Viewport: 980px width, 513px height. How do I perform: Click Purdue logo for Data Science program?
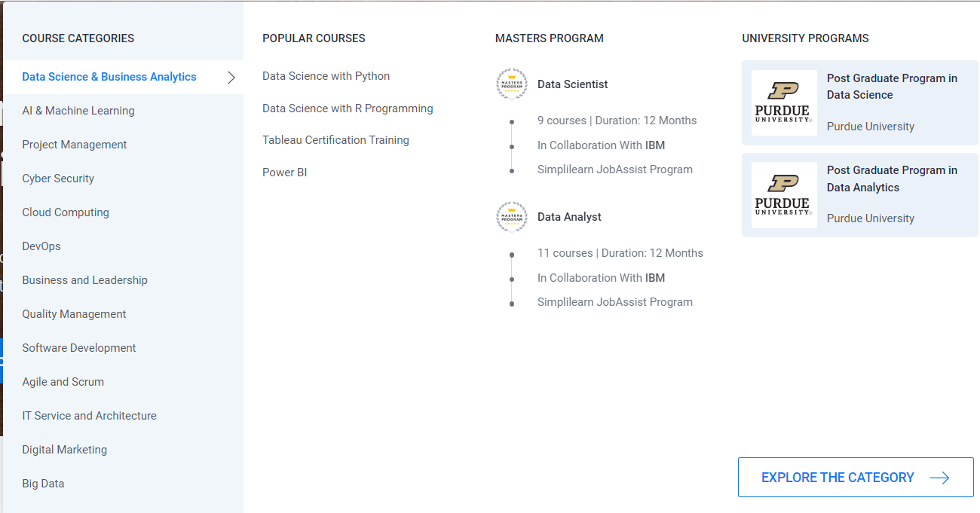click(784, 102)
